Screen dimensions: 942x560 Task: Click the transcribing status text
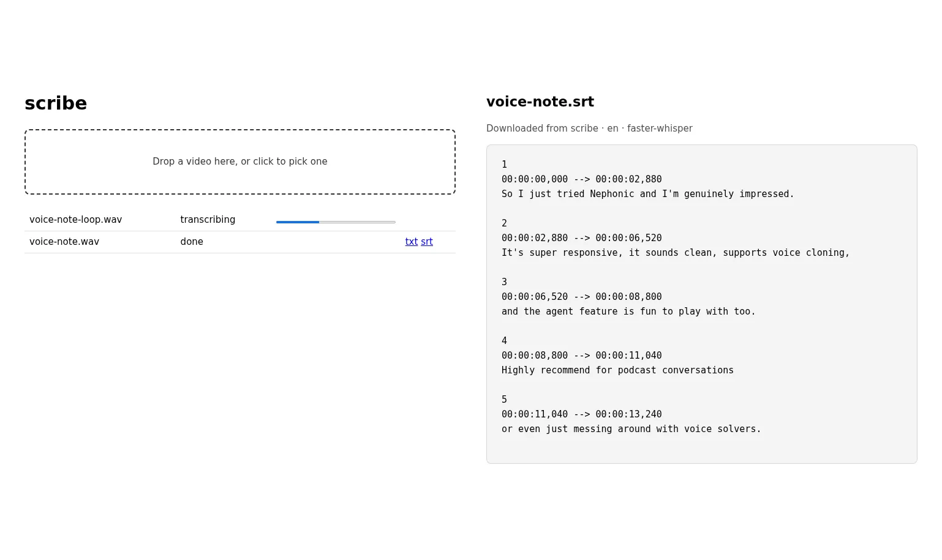click(x=208, y=220)
